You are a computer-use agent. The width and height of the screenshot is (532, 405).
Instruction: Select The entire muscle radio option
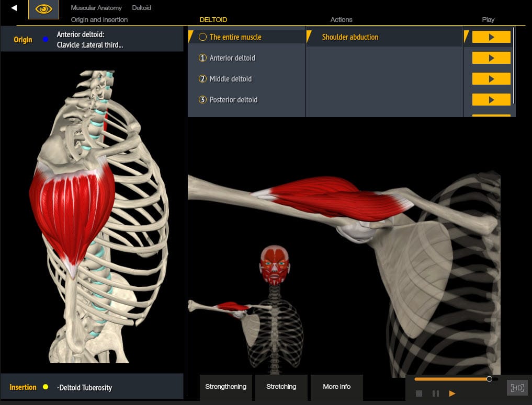tap(203, 37)
